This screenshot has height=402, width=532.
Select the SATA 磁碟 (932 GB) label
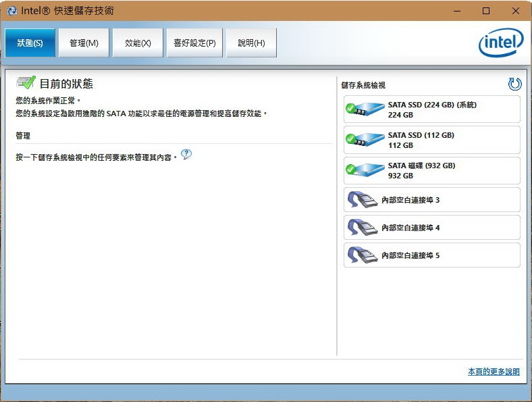coord(422,166)
